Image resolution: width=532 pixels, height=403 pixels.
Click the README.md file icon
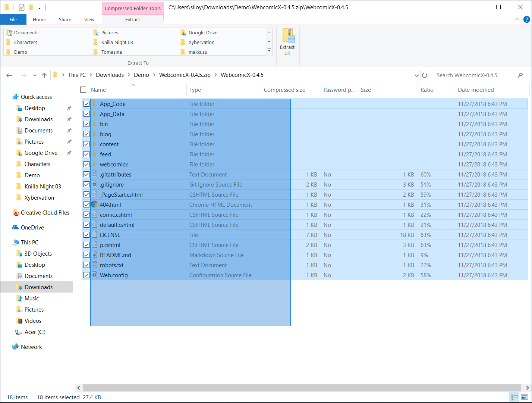click(94, 255)
